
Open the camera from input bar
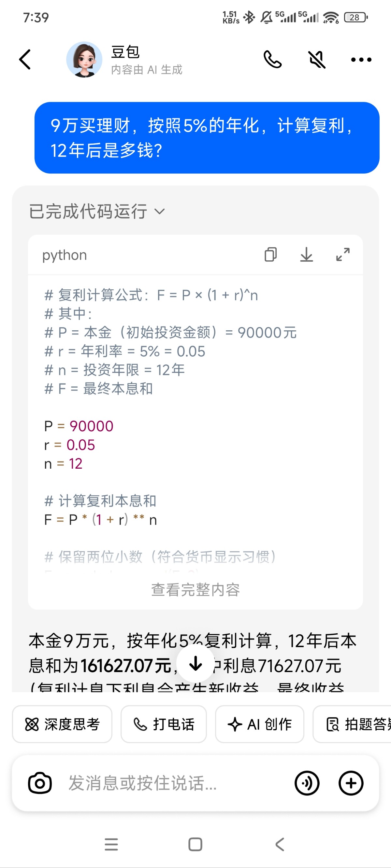click(x=40, y=783)
